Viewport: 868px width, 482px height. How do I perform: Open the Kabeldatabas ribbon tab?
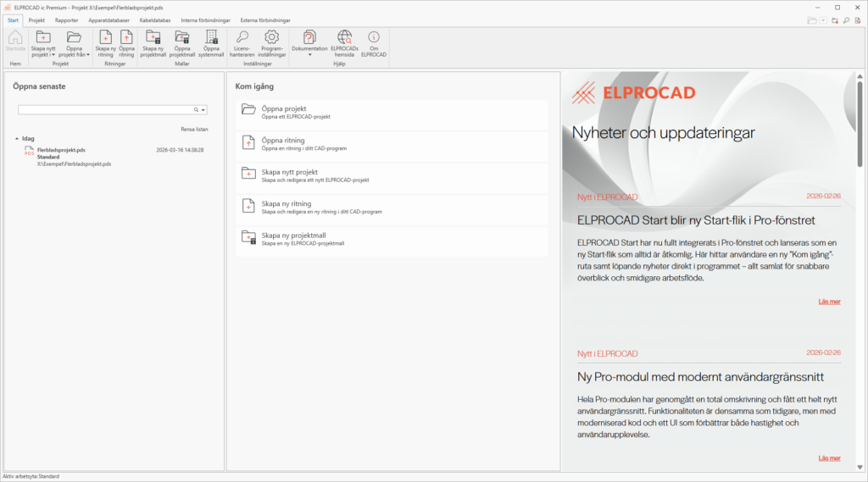(155, 20)
